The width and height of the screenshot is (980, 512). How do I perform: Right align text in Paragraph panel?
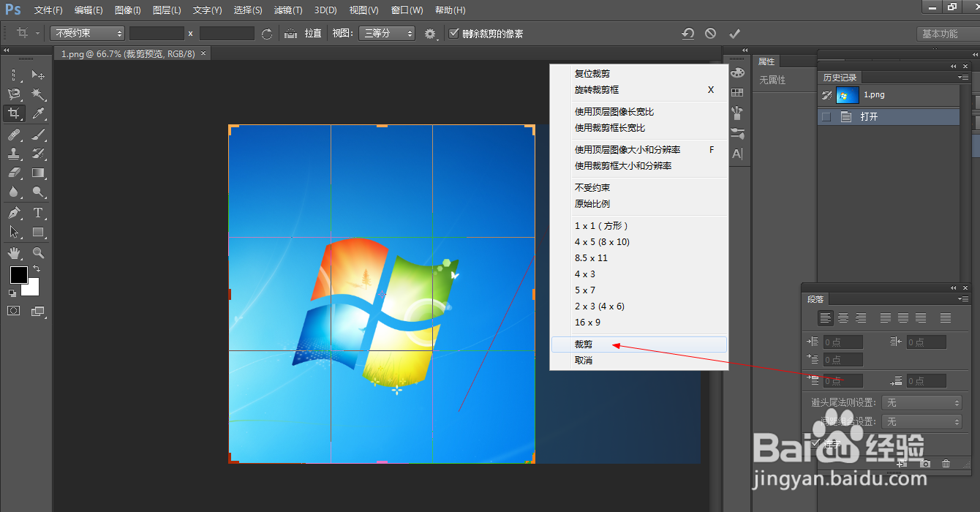tap(861, 318)
